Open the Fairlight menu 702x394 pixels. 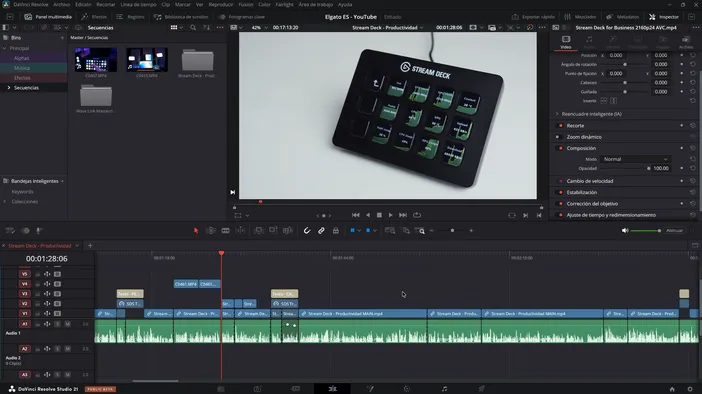[x=284, y=4]
